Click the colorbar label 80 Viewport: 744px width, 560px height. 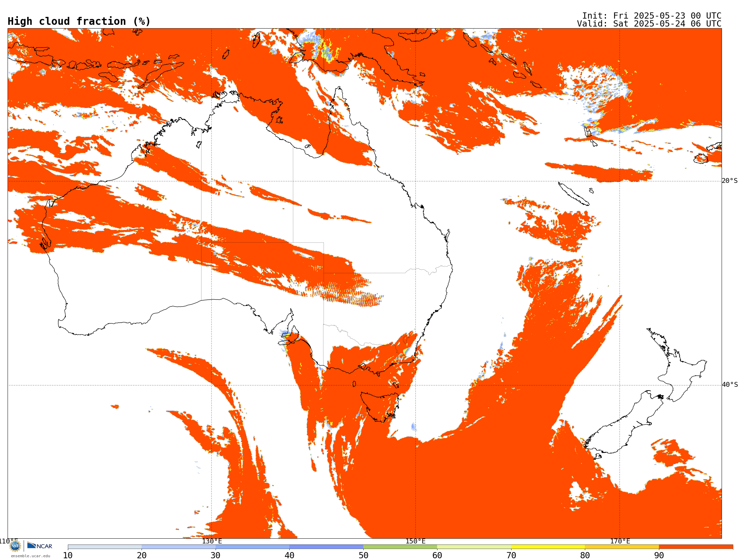click(x=585, y=555)
